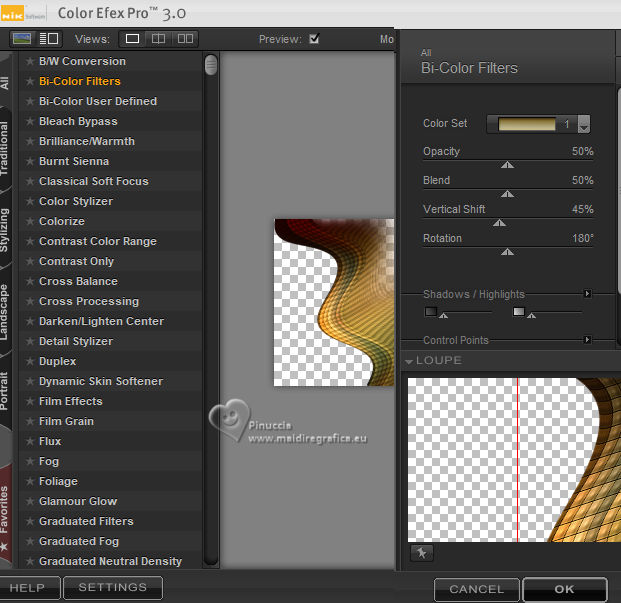Image resolution: width=621 pixels, height=603 pixels.
Task: Adjust the Shadows protection slider handle
Action: click(x=444, y=315)
